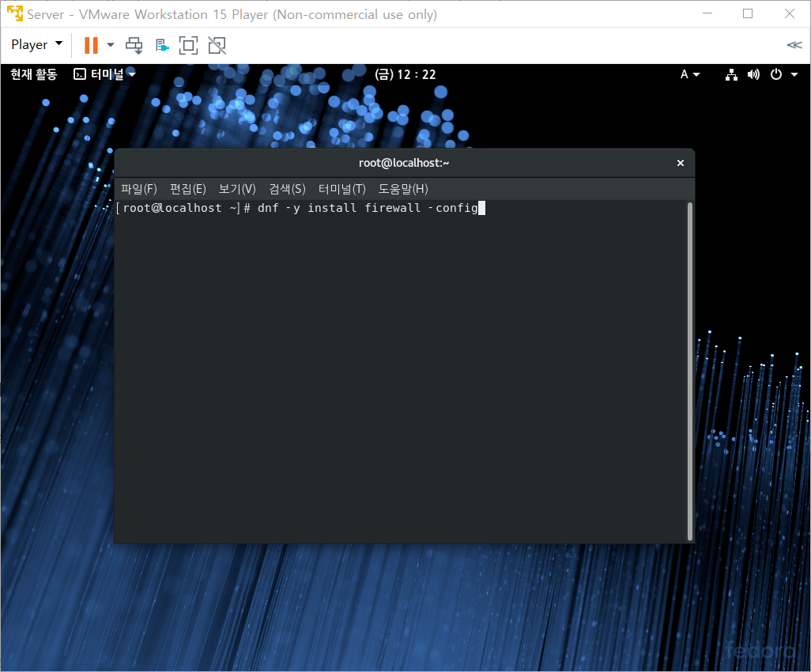Open the 파일(F) menu

(x=138, y=189)
